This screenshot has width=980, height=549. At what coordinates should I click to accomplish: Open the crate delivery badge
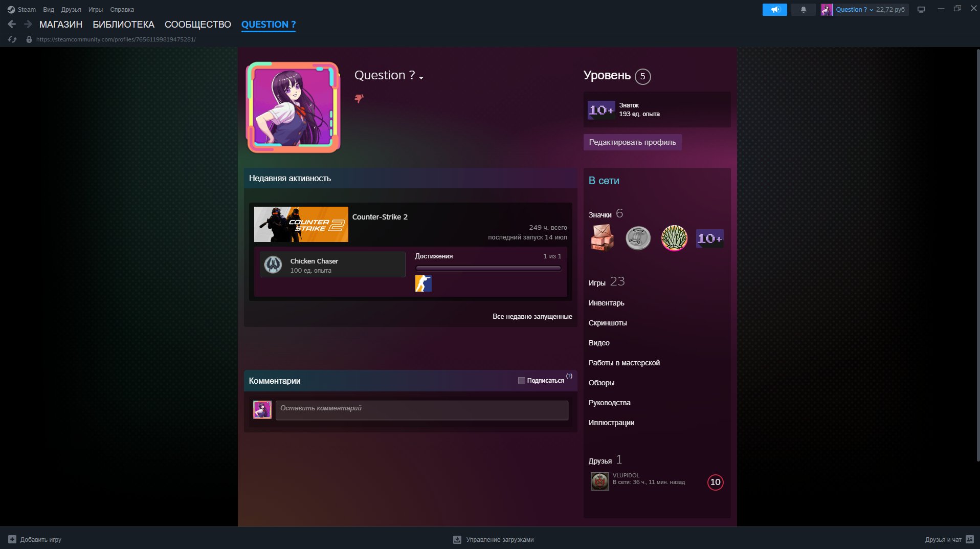pyautogui.click(x=602, y=238)
